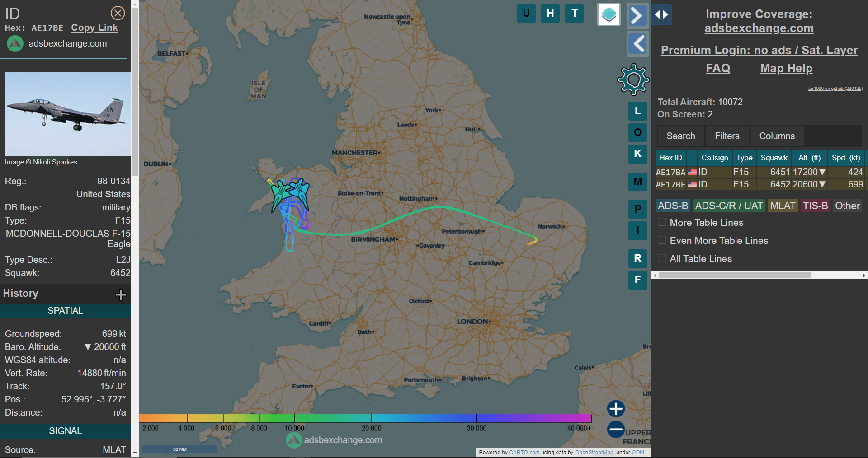Sort table by Type column
868x458 pixels.
(744, 158)
